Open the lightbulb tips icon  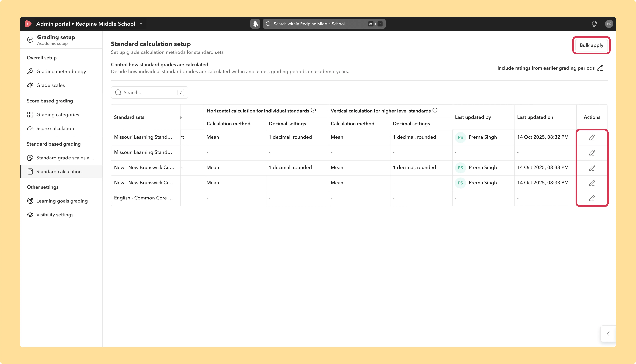point(594,24)
